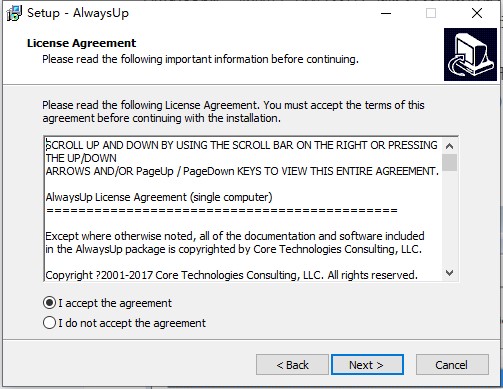Click the AlwaysUp computer logo image
This screenshot has width=503, height=389.
click(x=470, y=54)
